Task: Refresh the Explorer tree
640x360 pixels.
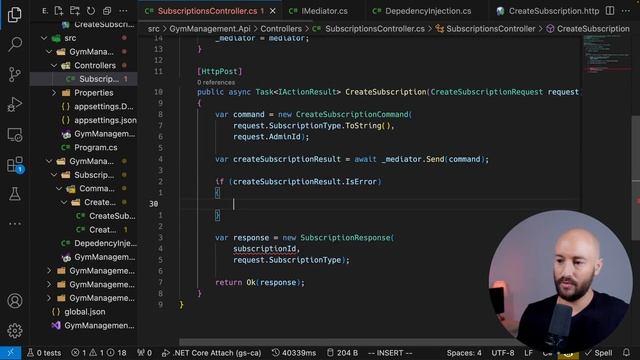Action: pyautogui.click(x=91, y=11)
